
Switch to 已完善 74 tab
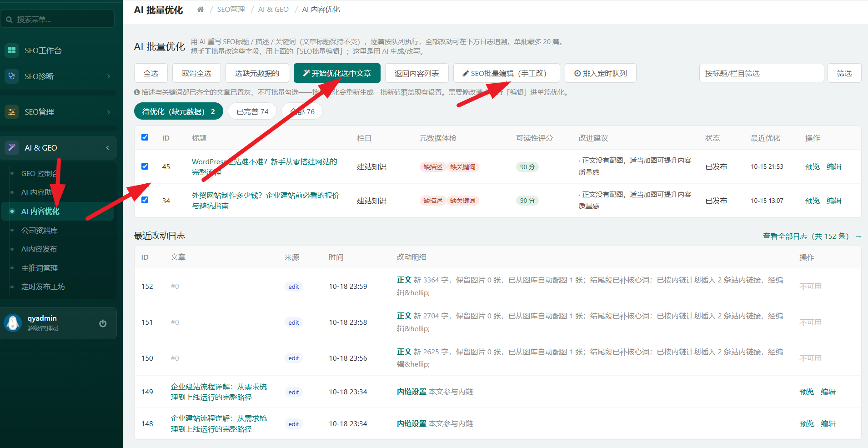tap(252, 111)
